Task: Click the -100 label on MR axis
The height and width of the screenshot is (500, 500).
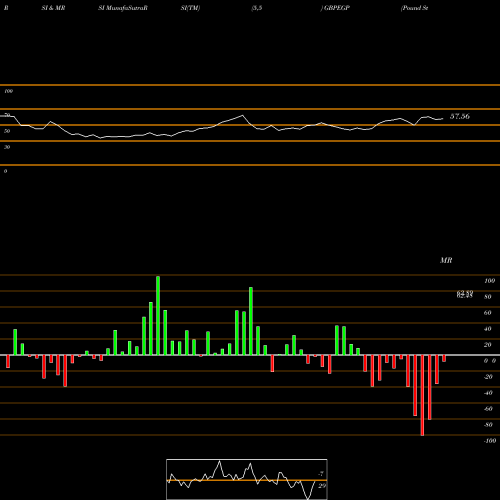Action: 489,441
